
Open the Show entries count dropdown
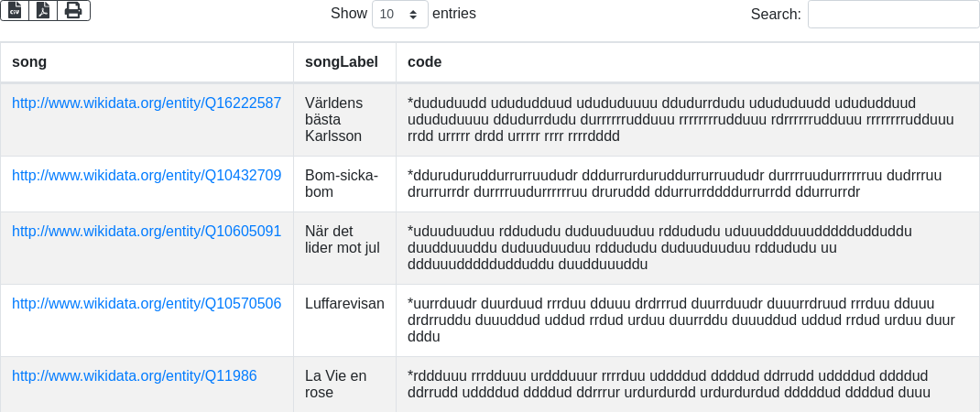click(400, 14)
